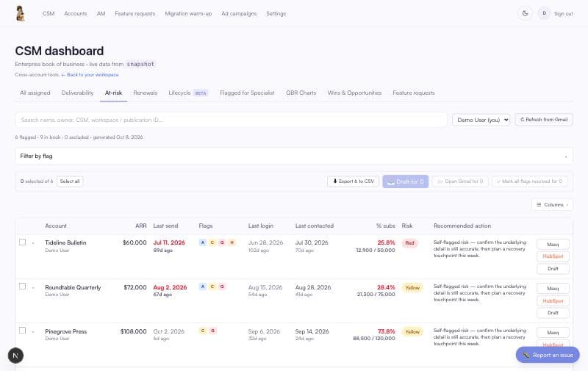This screenshot has height=371, width=588.
Task: Open Accounts in the top navigation
Action: click(x=76, y=13)
